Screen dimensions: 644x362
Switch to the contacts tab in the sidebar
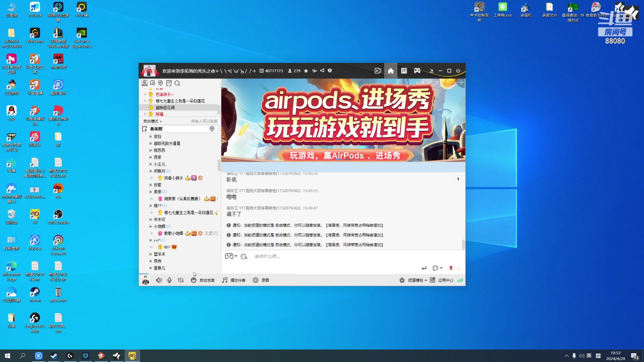[x=145, y=83]
